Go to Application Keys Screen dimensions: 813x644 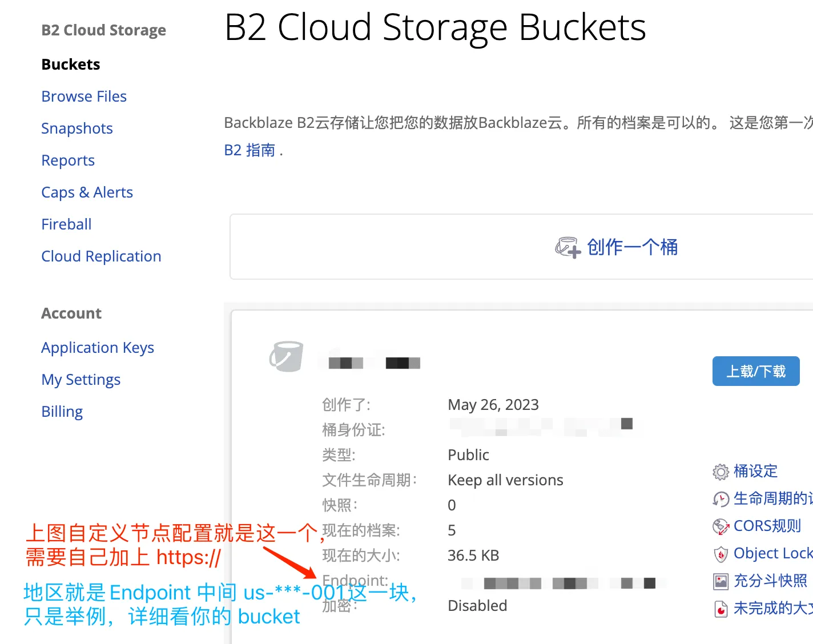pos(98,348)
